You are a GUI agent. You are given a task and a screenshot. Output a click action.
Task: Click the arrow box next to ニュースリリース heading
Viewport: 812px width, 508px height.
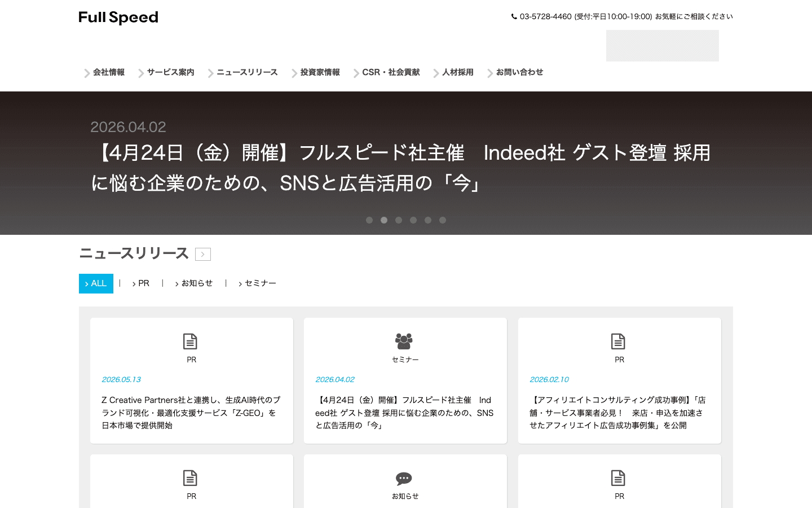point(203,254)
